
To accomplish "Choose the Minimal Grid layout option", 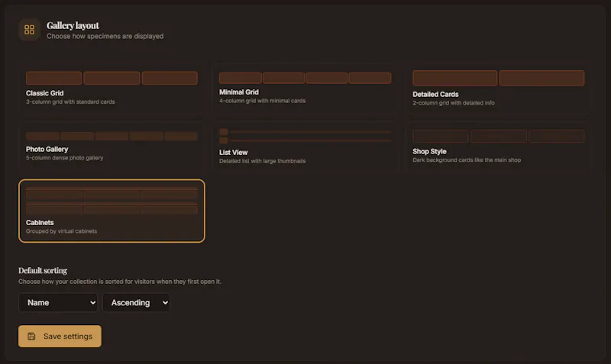I will pos(305,89).
